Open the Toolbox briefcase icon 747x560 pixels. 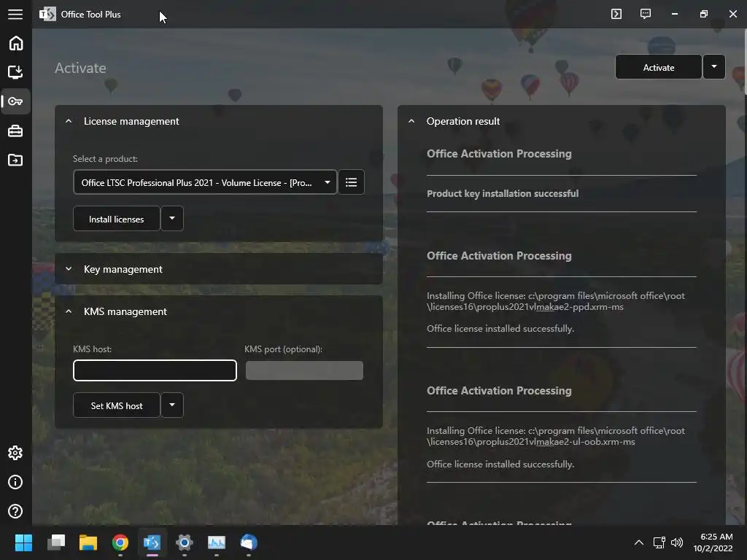coord(16,131)
